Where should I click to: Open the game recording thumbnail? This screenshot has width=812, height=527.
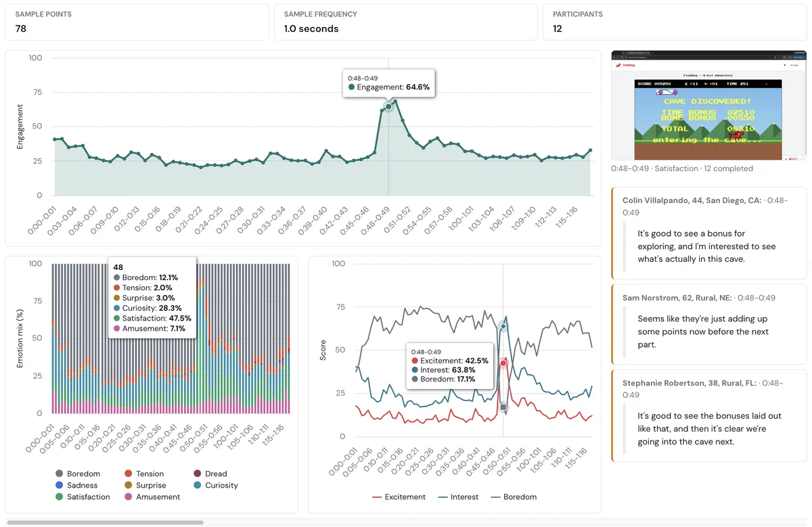tap(708, 105)
